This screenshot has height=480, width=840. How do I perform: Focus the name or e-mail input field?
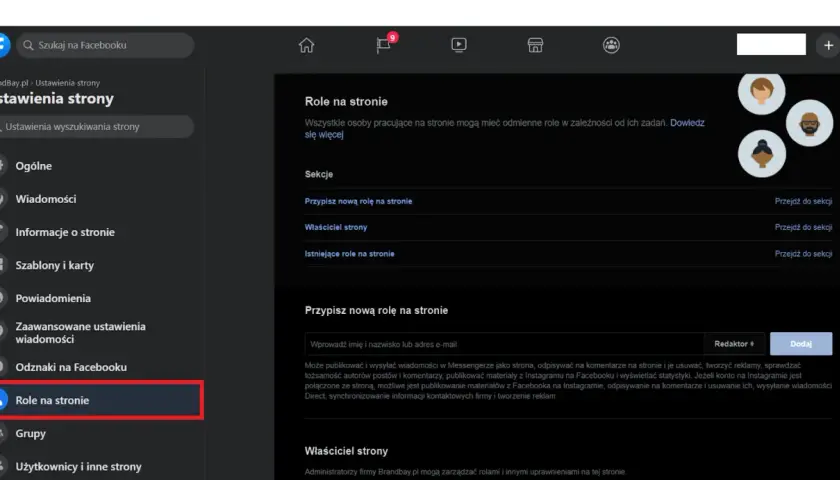pyautogui.click(x=504, y=344)
